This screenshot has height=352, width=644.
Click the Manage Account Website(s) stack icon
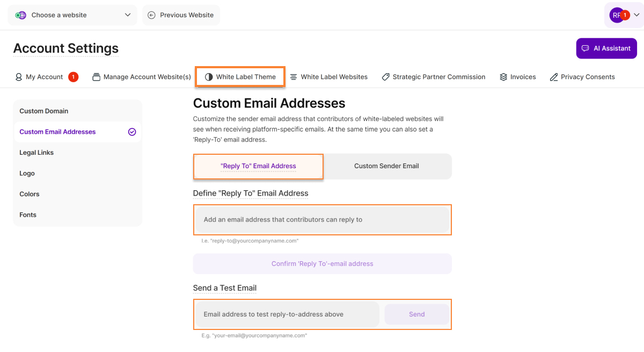tap(97, 77)
